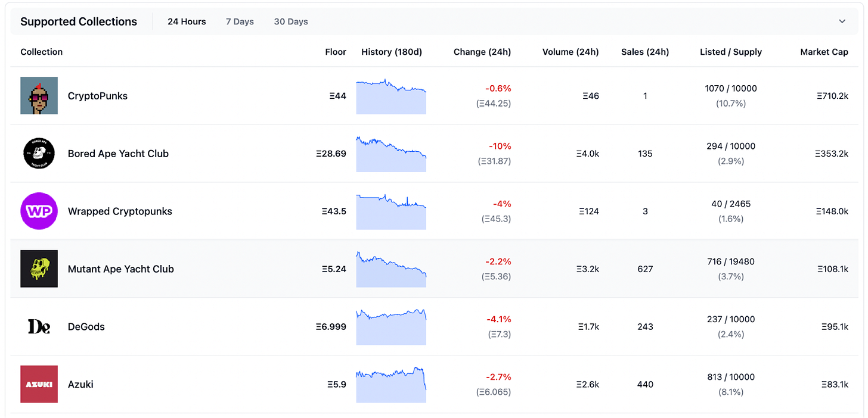This screenshot has width=868, height=418.
Task: Click the floor price Ξ28.69
Action: 331,154
